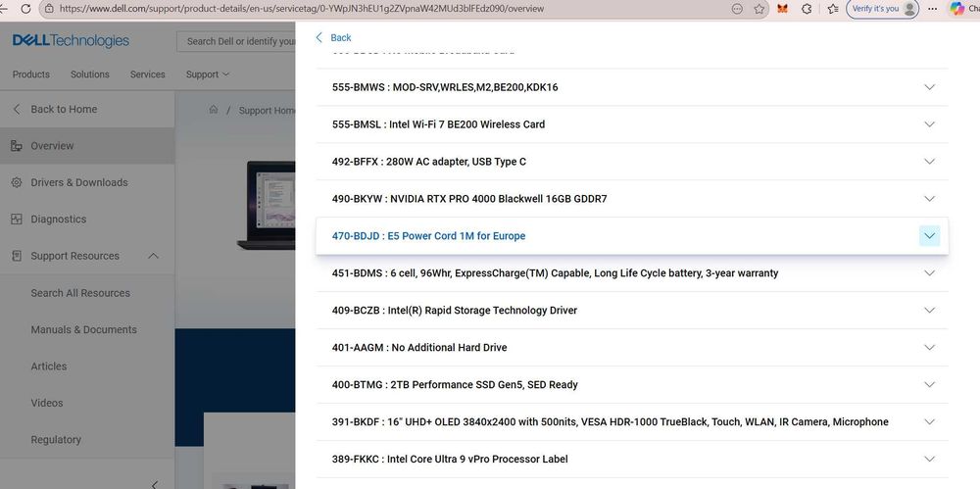The height and width of the screenshot is (489, 980).
Task: Open the favorites list icon
Action: (832, 9)
